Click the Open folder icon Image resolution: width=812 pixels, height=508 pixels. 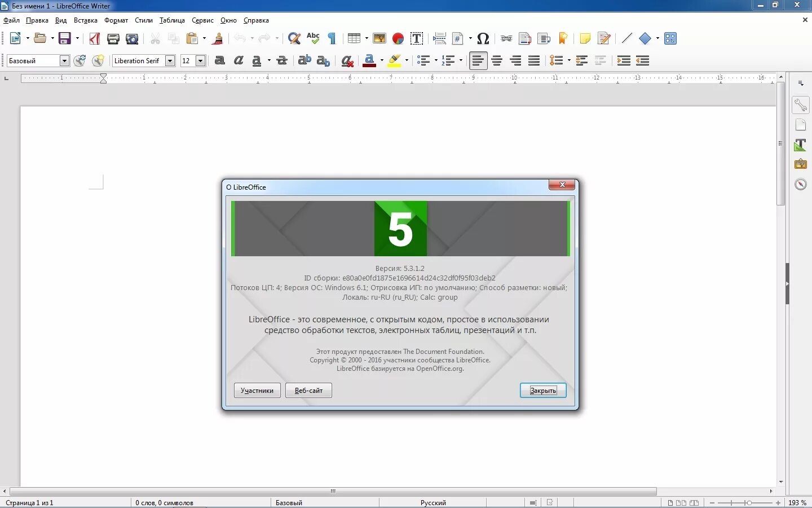point(40,38)
